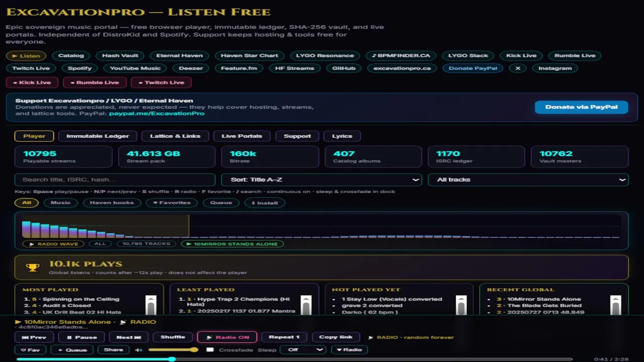644x362 pixels.
Task: Seek on the track progress bar
Action: 294,359
